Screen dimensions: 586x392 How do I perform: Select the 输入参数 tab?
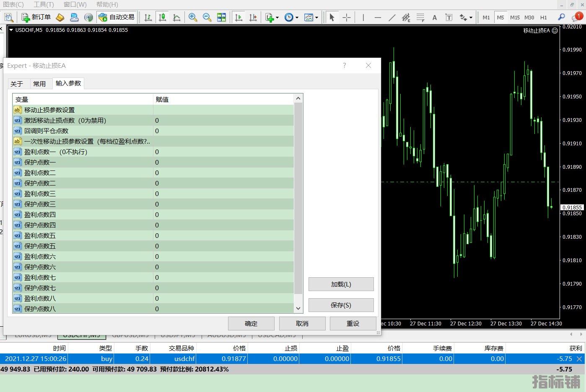[x=68, y=83]
